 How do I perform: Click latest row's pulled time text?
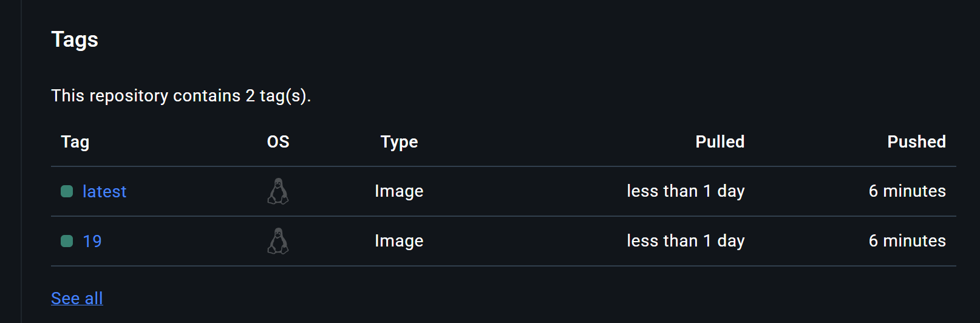686,191
